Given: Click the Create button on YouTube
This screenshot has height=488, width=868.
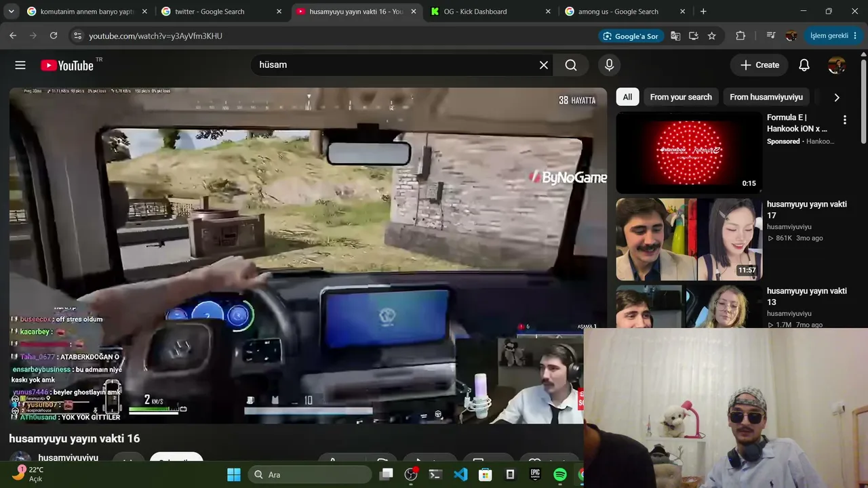Looking at the screenshot, I should [x=759, y=65].
